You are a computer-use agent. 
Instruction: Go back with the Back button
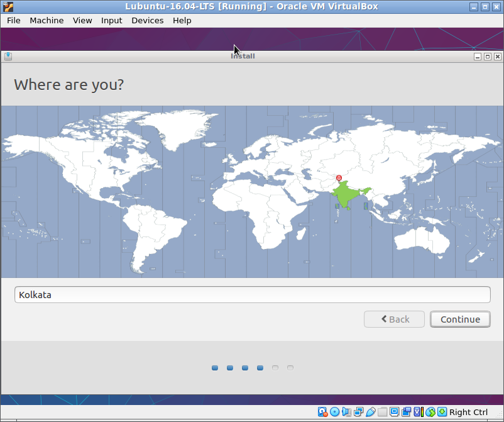point(394,319)
